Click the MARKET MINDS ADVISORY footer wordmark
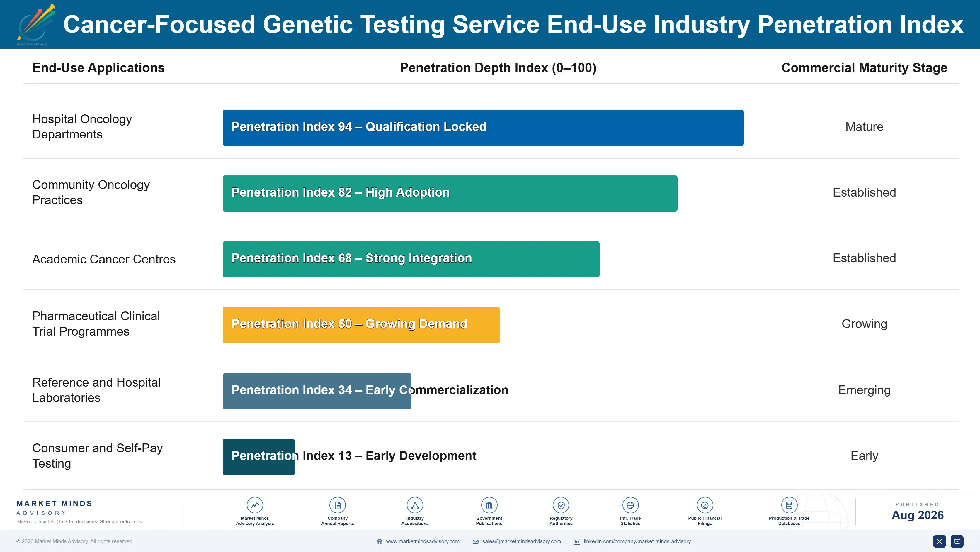This screenshot has height=552, width=980. [x=55, y=508]
